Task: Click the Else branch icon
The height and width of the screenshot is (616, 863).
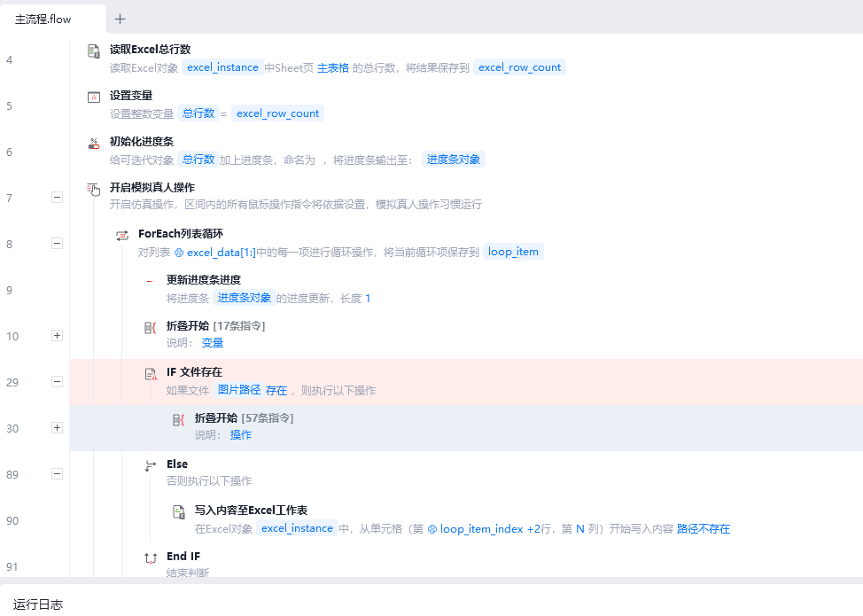Action: (x=151, y=465)
